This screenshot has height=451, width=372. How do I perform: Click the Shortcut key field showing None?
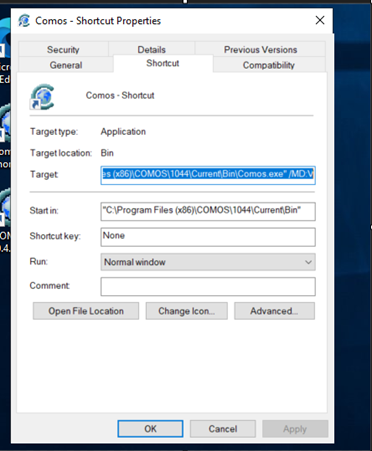208,237
